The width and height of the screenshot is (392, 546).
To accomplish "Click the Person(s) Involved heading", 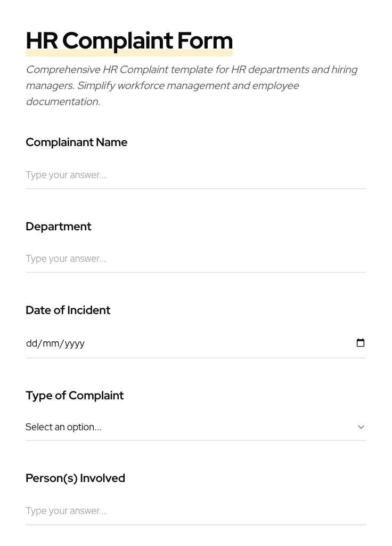I will coord(75,478).
